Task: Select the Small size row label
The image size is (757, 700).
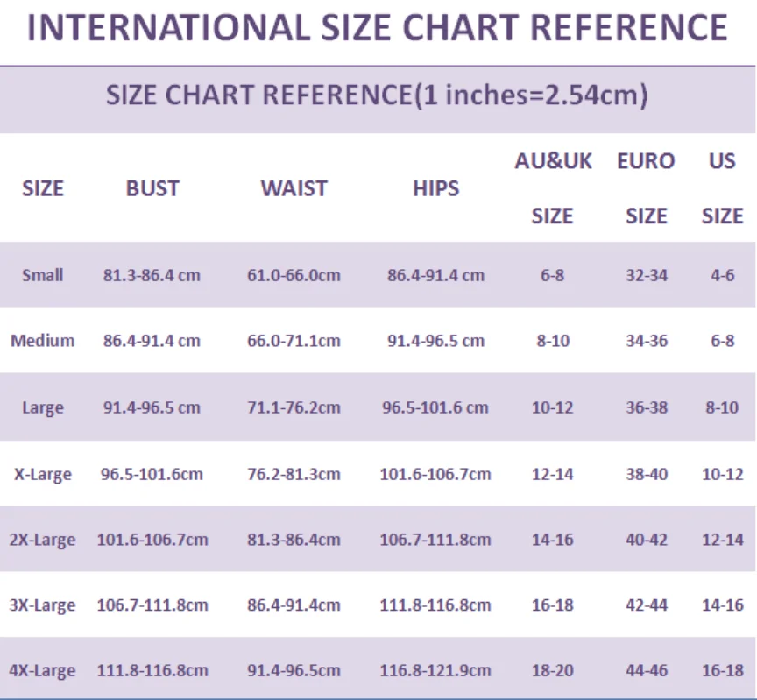Action: [43, 275]
